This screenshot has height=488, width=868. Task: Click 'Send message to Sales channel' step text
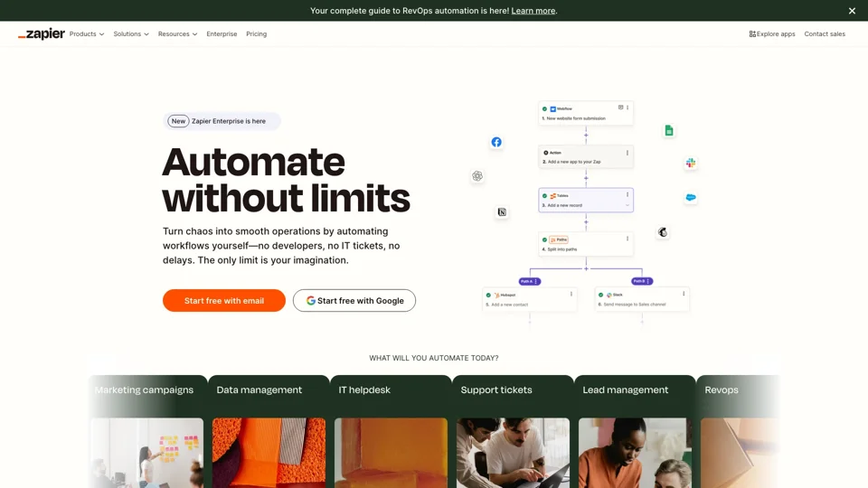[x=635, y=305]
